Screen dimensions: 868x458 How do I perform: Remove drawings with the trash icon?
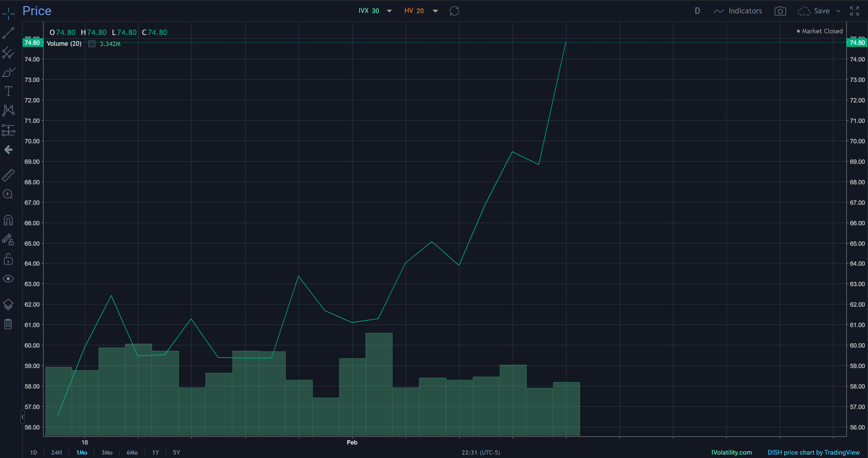[8, 324]
